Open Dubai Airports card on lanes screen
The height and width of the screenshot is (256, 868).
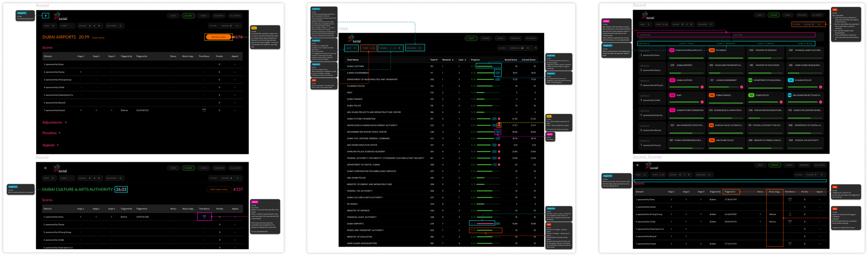687,68
